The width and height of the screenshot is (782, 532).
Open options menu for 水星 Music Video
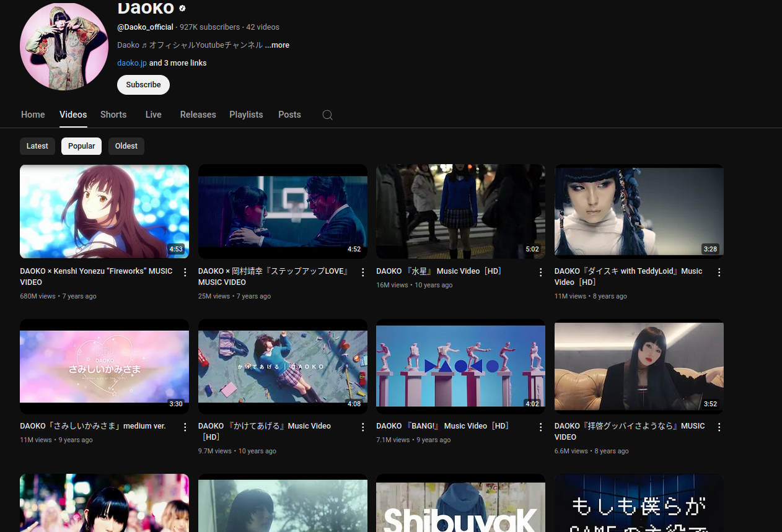[x=541, y=273]
